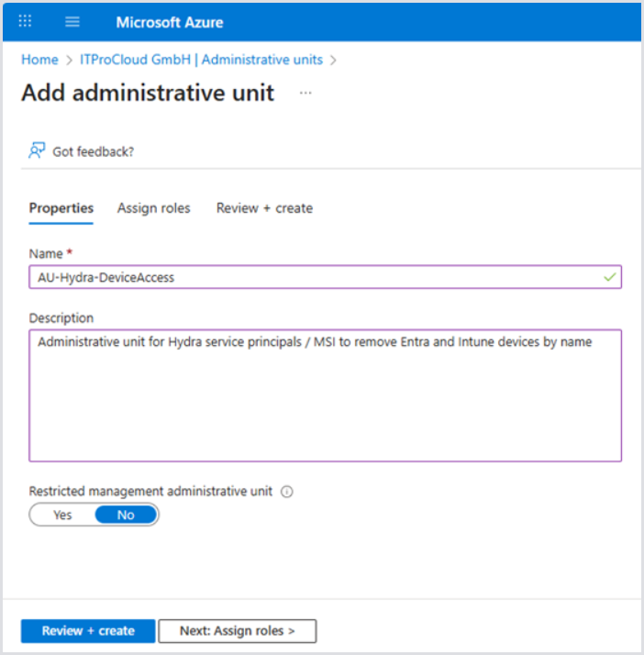Click the Description text area
The image size is (644, 655).
tap(325, 394)
